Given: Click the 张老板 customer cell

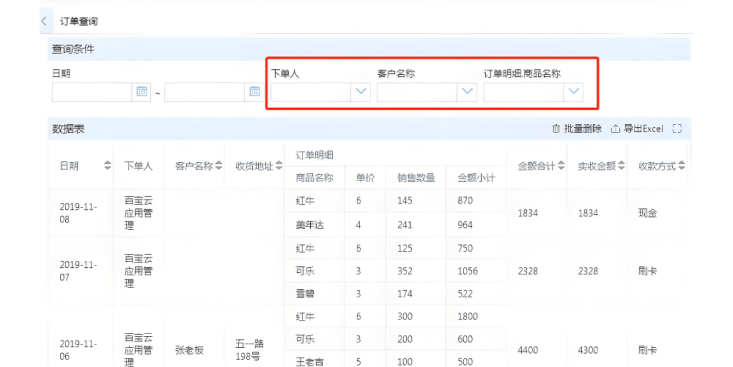Looking at the screenshot, I should click(x=189, y=350).
